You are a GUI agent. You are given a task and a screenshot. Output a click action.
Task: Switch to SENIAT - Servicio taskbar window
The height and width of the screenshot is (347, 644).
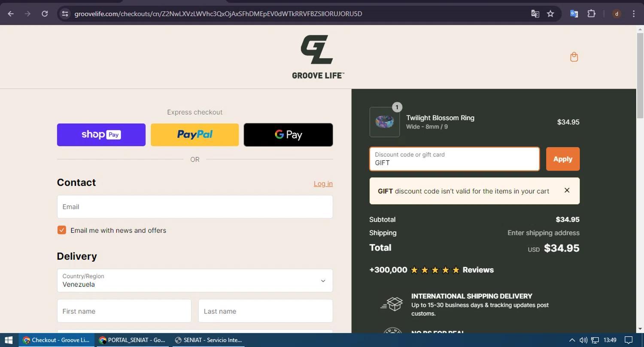click(x=208, y=340)
